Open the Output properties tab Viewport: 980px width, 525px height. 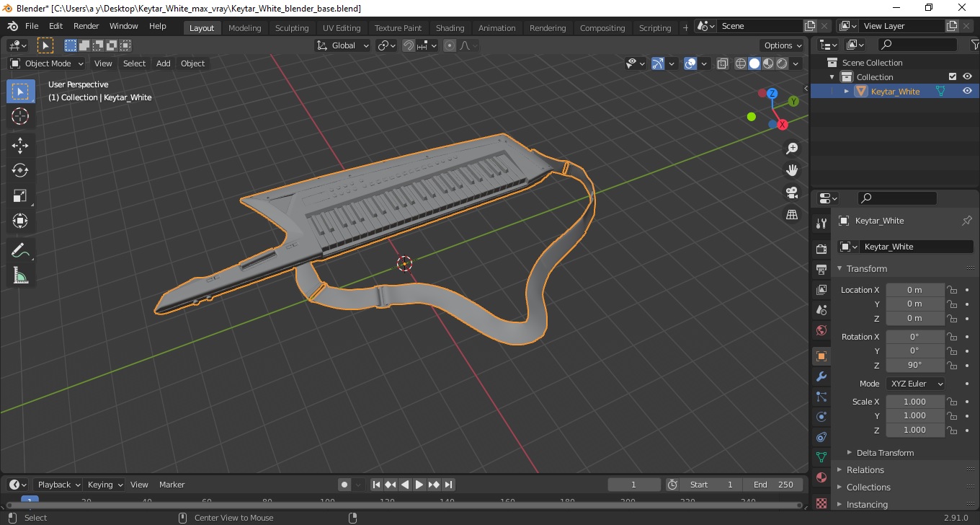pos(821,270)
